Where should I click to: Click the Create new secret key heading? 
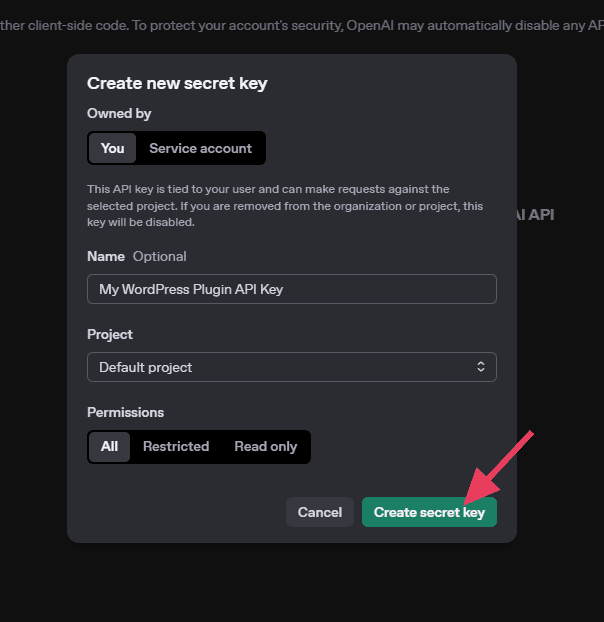177,83
